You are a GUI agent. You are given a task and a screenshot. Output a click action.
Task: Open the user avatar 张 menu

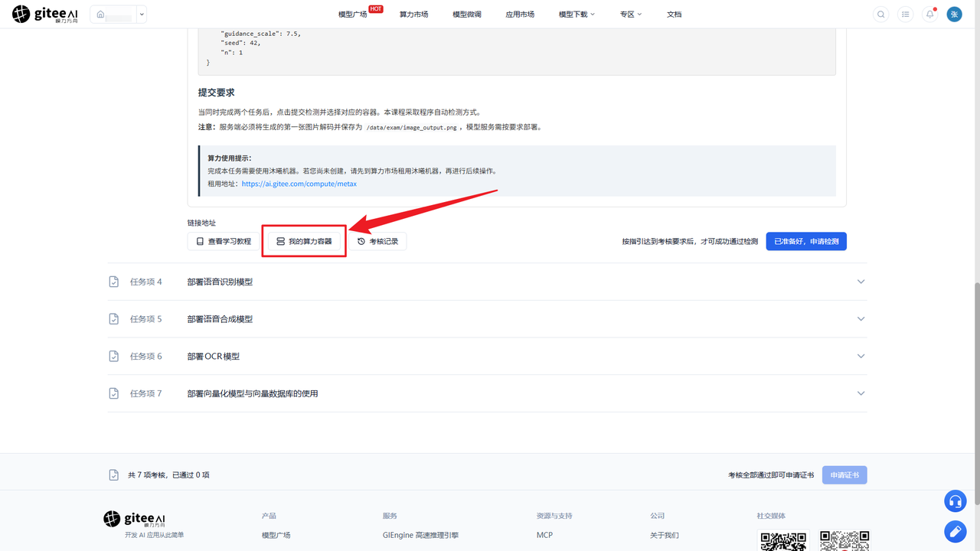[x=954, y=14]
